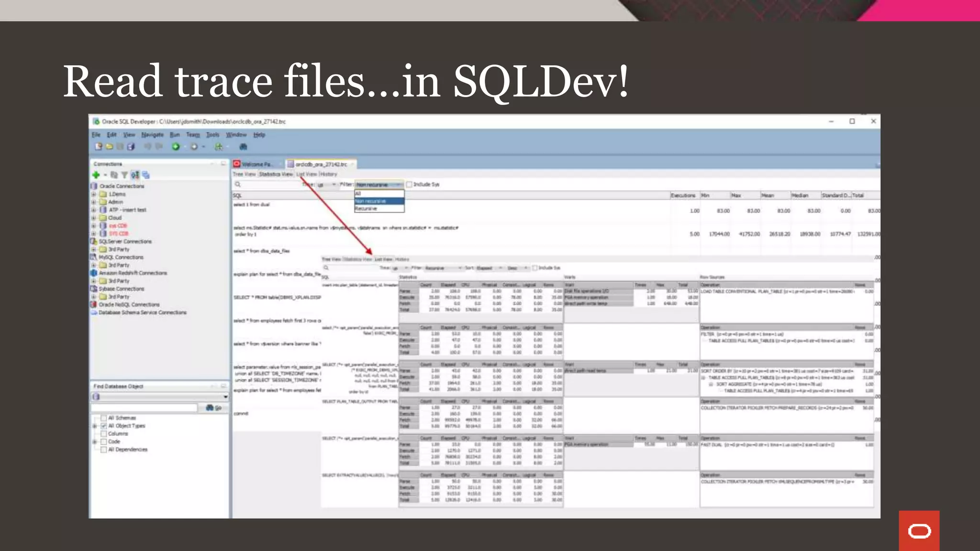Check the All Schemas checkbox
Viewport: 980px width, 551px height.
tap(103, 418)
